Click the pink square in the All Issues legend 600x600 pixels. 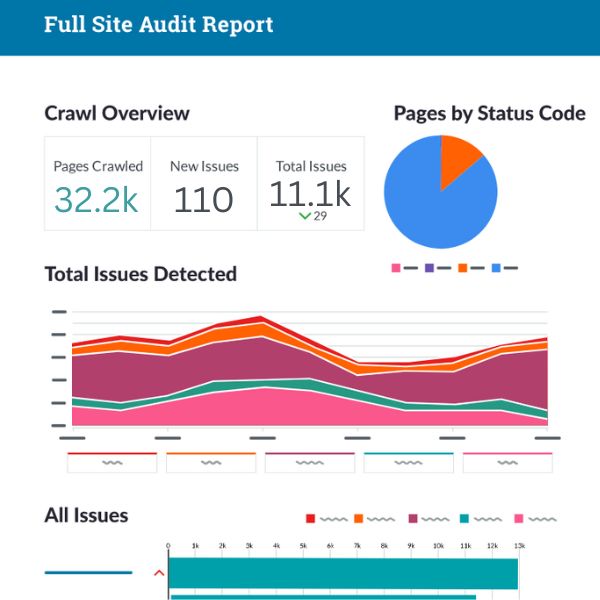tap(518, 519)
